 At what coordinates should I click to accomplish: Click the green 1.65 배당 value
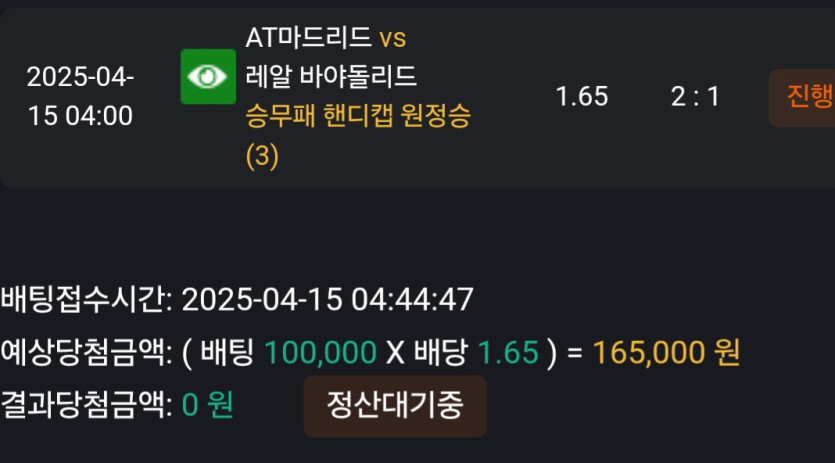(509, 353)
